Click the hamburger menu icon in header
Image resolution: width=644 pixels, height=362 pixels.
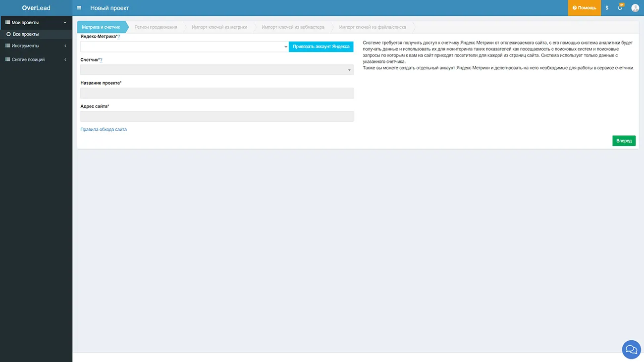(x=79, y=8)
